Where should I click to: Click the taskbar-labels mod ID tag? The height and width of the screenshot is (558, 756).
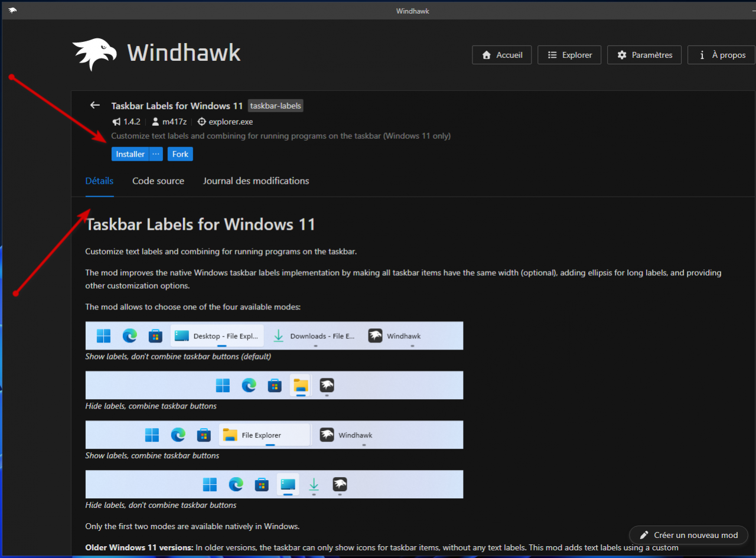coord(275,106)
